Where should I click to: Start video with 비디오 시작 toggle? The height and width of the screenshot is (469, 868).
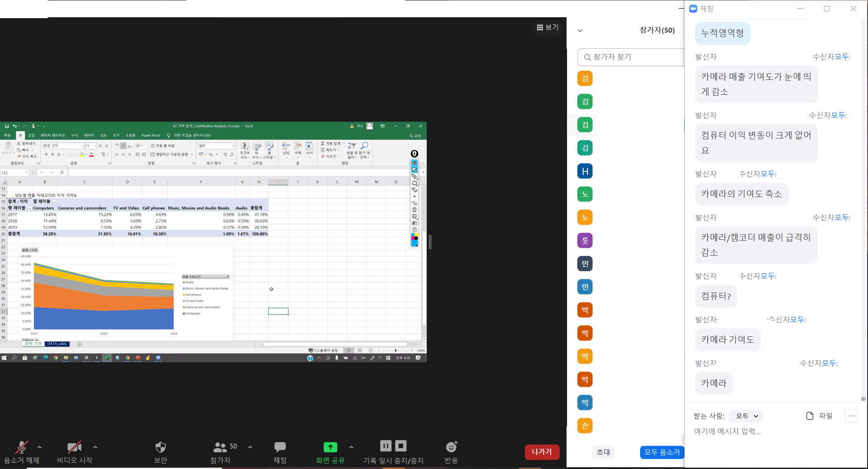(74, 447)
